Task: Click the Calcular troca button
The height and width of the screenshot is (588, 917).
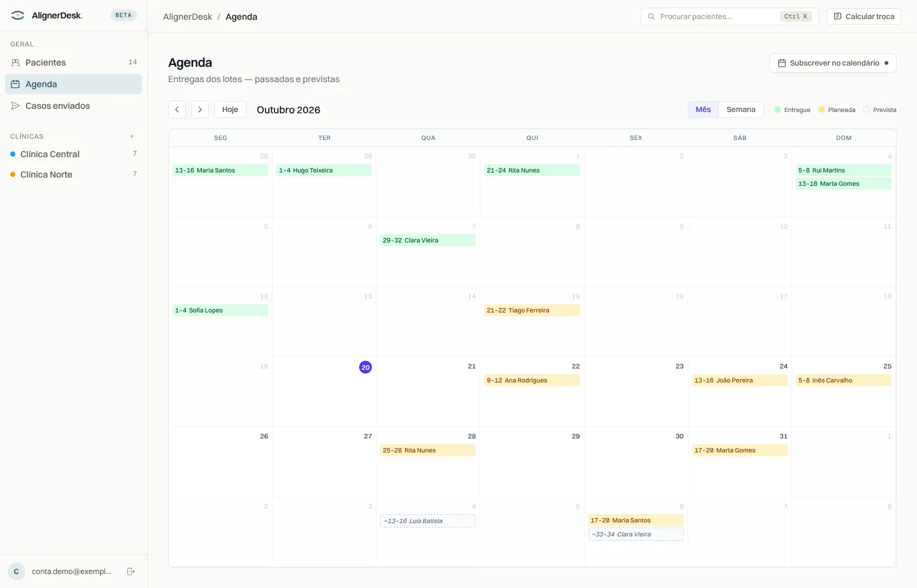Action: [864, 17]
